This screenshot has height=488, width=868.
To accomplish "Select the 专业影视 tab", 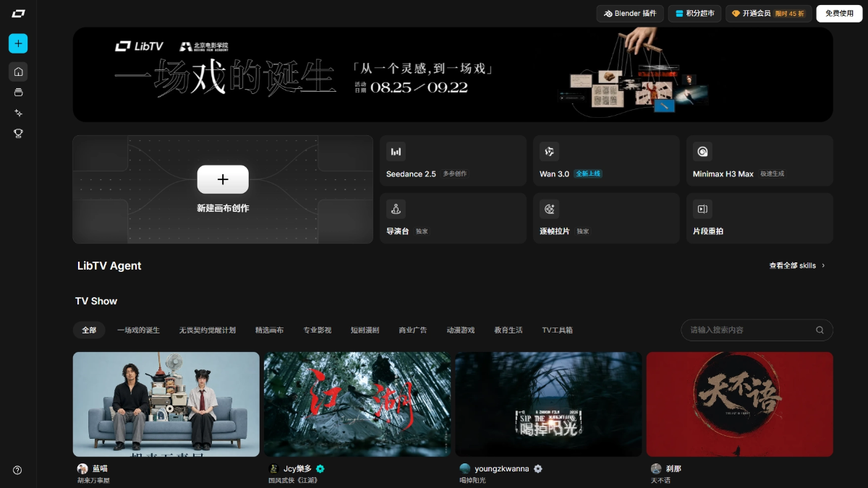I will [x=317, y=330].
